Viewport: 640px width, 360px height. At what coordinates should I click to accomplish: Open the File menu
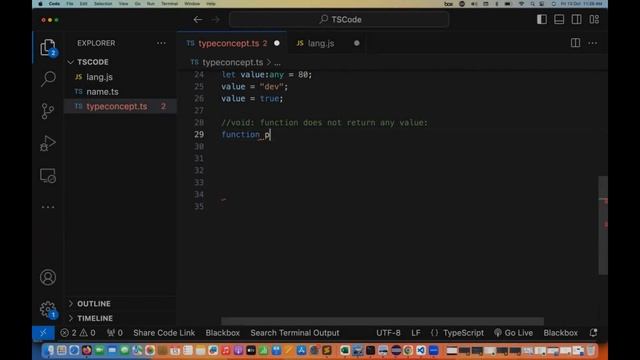tap(70, 4)
